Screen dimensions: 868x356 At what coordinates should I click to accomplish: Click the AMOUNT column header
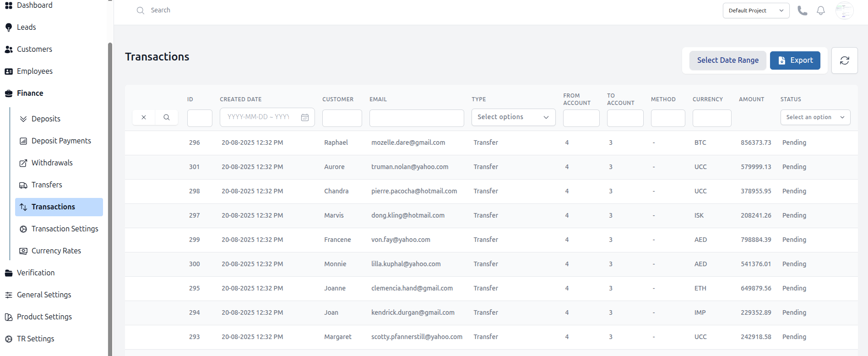pyautogui.click(x=751, y=99)
